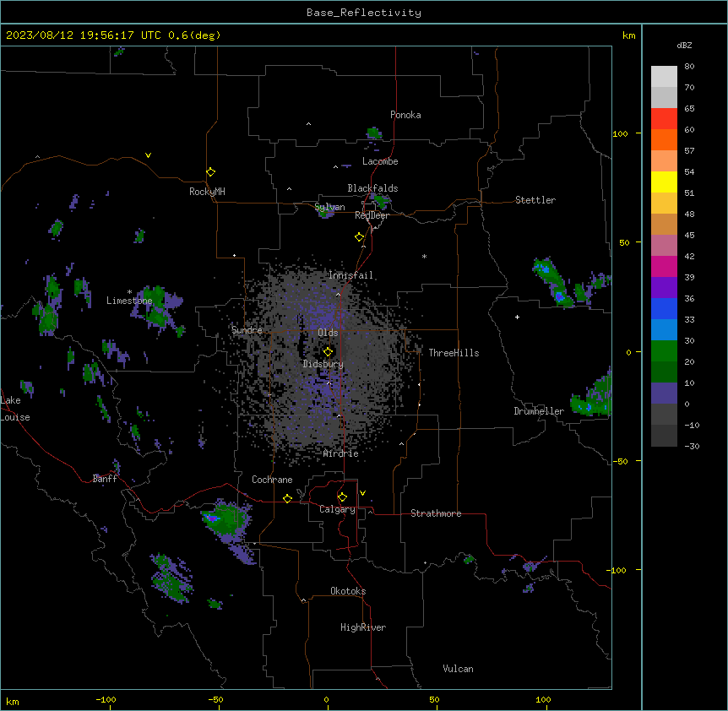
Task: Select the 33 dBZ blue color swatch
Action: (x=664, y=308)
